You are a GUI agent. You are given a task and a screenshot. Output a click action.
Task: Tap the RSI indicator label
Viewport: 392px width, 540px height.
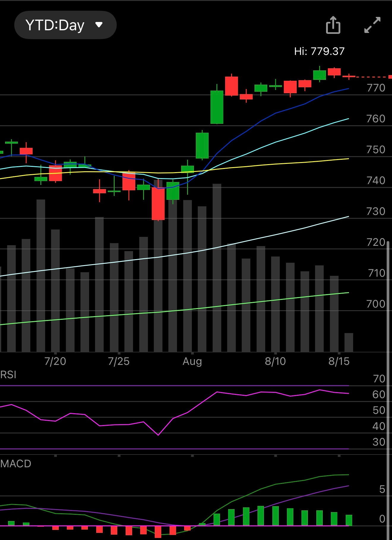8,375
